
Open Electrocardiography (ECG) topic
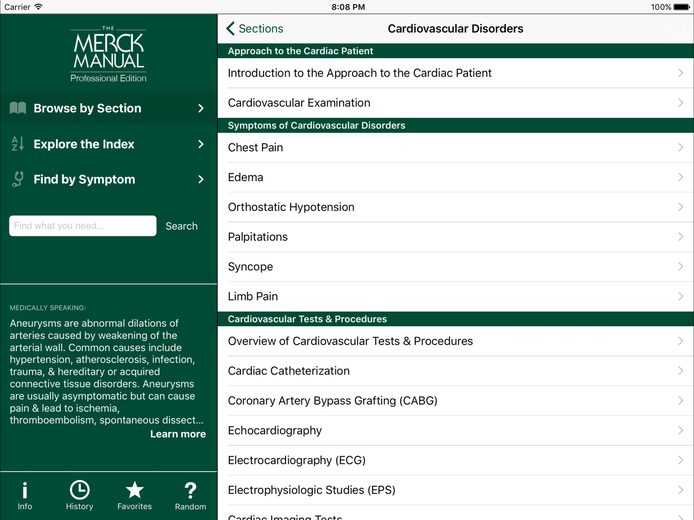[x=455, y=460]
